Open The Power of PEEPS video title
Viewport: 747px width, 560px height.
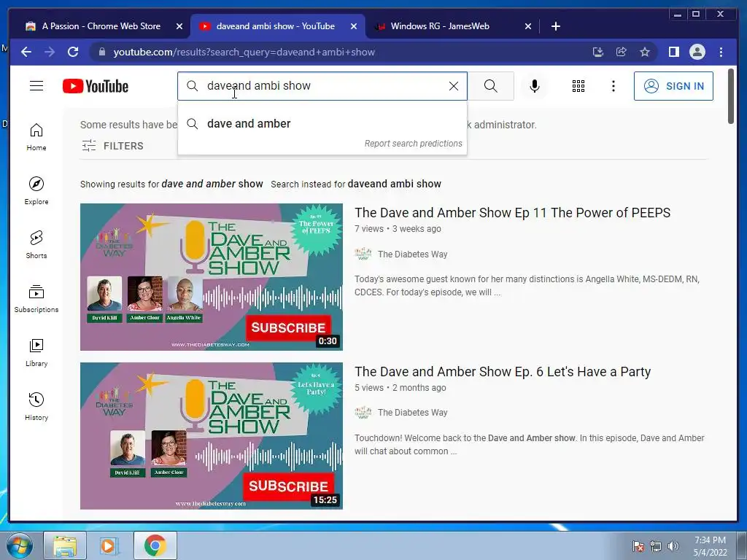tap(512, 212)
